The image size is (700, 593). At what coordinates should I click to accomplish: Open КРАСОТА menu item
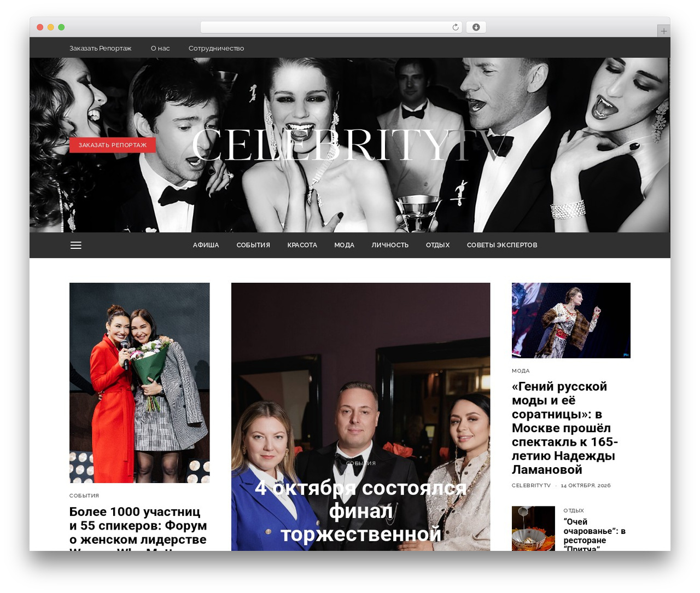[302, 245]
